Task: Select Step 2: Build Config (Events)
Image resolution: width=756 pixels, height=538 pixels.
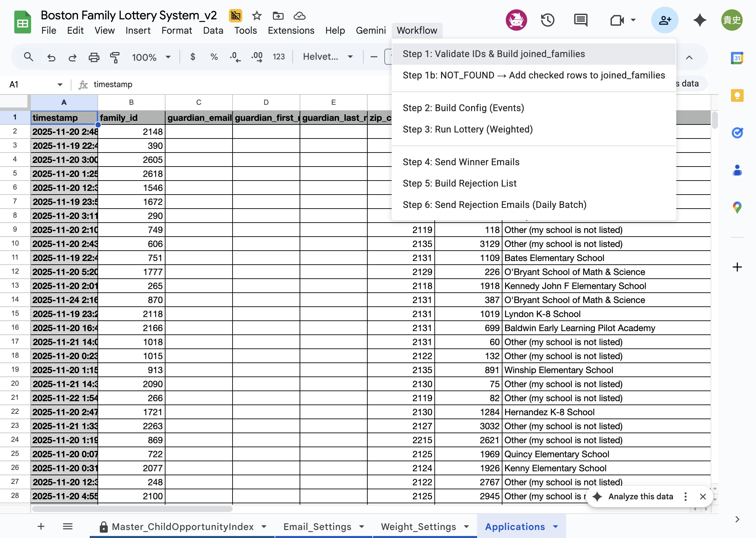Action: (x=534, y=108)
